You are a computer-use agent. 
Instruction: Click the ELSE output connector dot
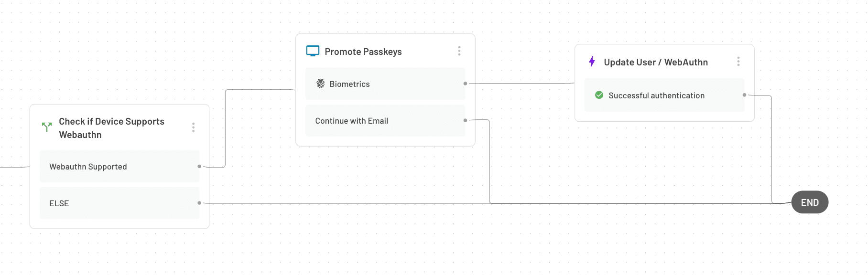[x=199, y=203]
